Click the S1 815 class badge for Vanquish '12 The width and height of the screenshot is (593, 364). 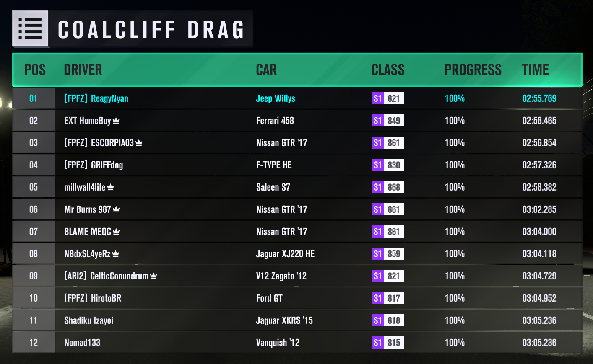pos(388,343)
